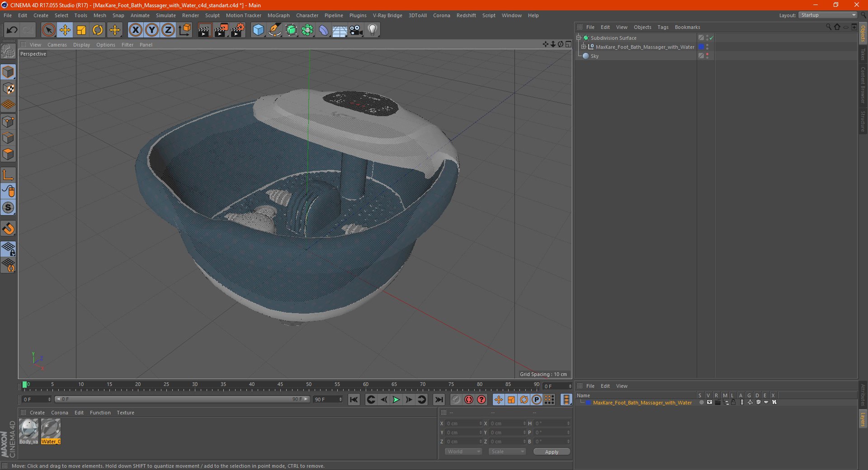Add a Cube primitive object
This screenshot has width=868, height=470.
click(x=258, y=30)
